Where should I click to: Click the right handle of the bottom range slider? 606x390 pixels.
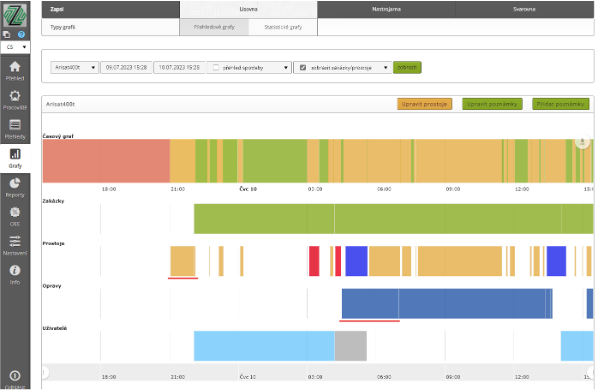click(590, 372)
